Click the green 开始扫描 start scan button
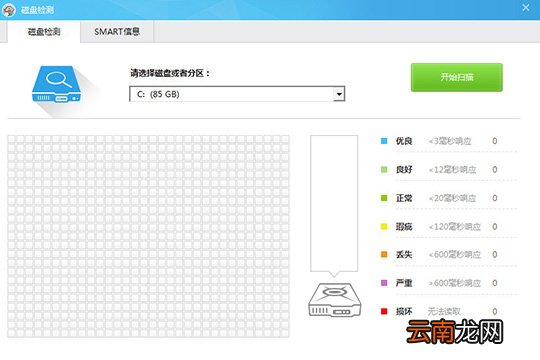540x360 pixels. [x=456, y=77]
